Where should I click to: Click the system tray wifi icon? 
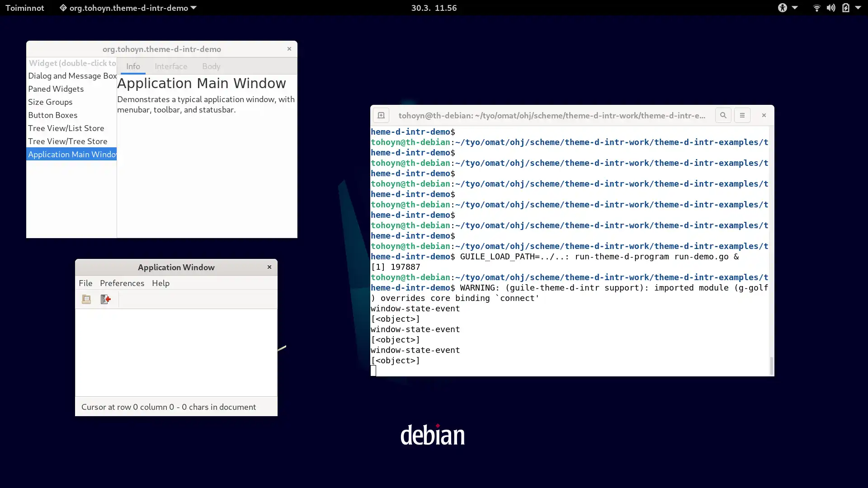point(817,8)
